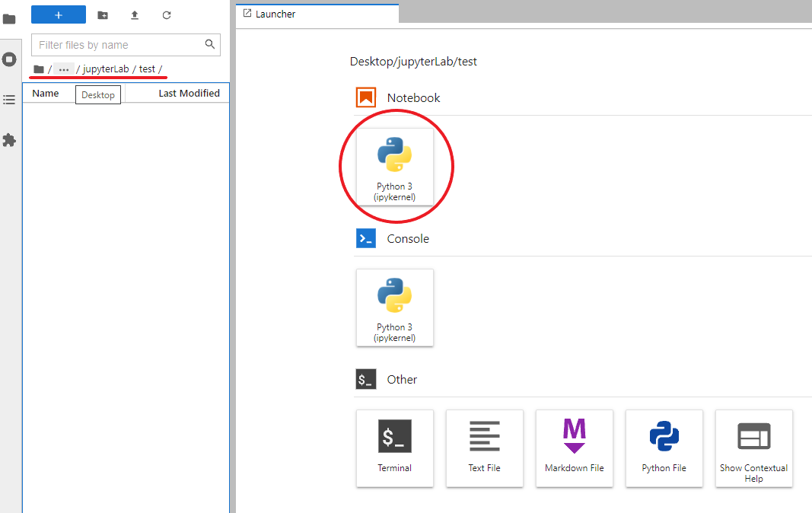This screenshot has width=812, height=513.
Task: Sort files by Last Modified column
Action: click(189, 93)
